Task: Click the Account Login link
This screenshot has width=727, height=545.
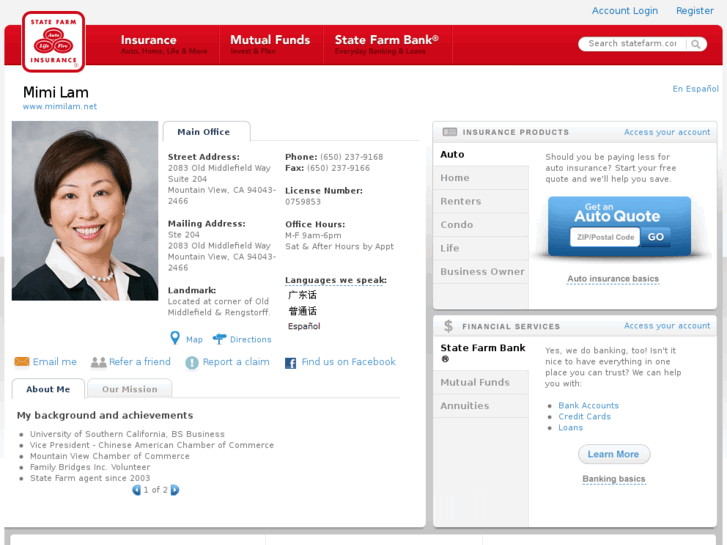Action: pos(625,11)
